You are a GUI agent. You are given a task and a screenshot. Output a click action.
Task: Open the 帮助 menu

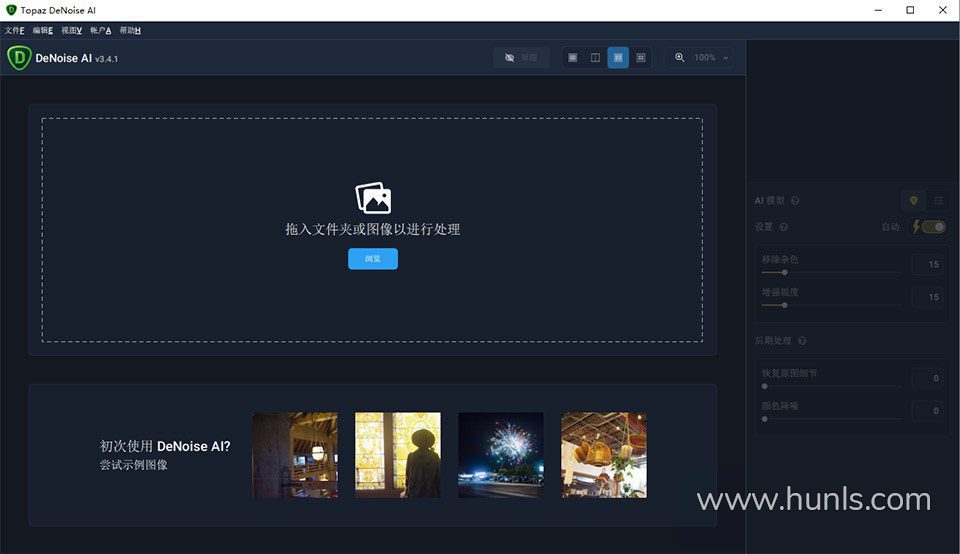coord(130,31)
